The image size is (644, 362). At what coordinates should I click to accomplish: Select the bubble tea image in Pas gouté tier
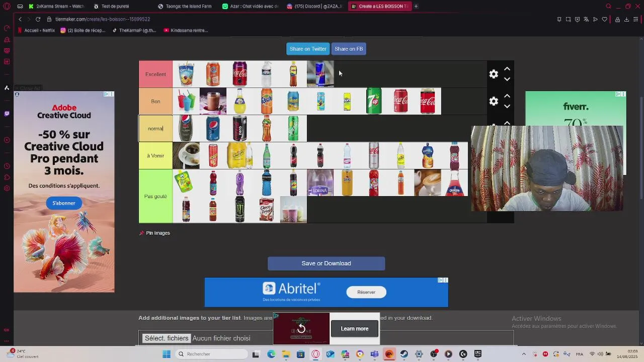click(293, 210)
